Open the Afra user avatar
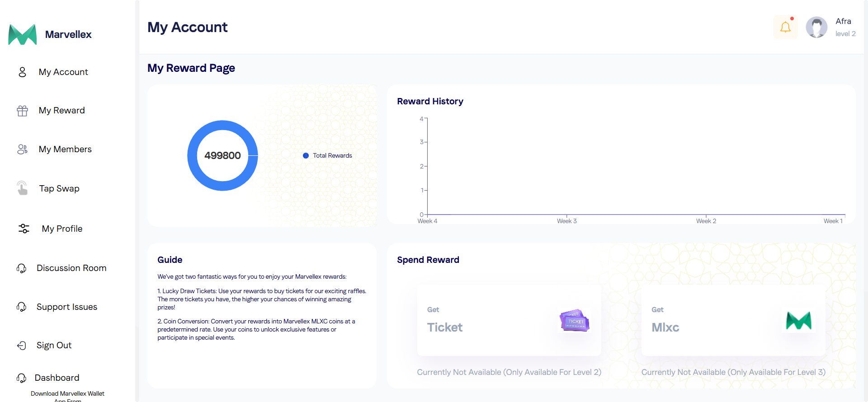This screenshot has height=402, width=868. tap(816, 28)
